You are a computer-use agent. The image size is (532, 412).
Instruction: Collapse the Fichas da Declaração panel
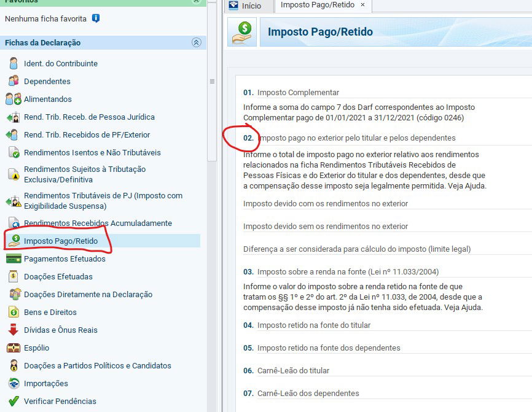196,42
